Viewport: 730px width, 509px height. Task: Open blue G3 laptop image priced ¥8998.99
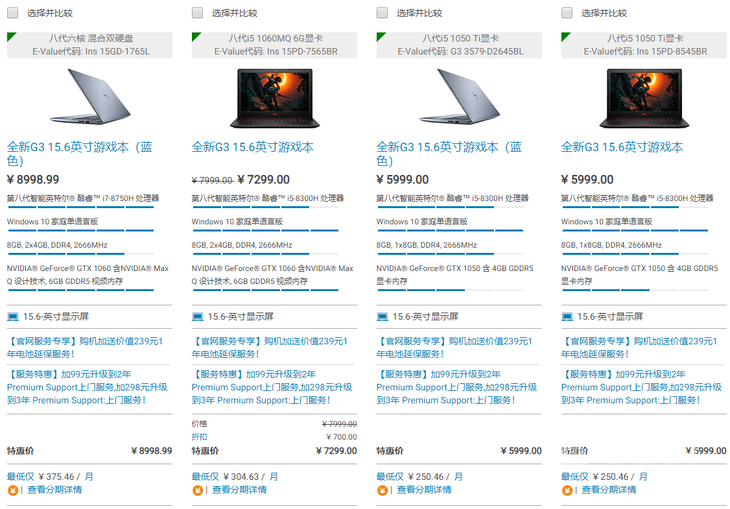pos(90,96)
